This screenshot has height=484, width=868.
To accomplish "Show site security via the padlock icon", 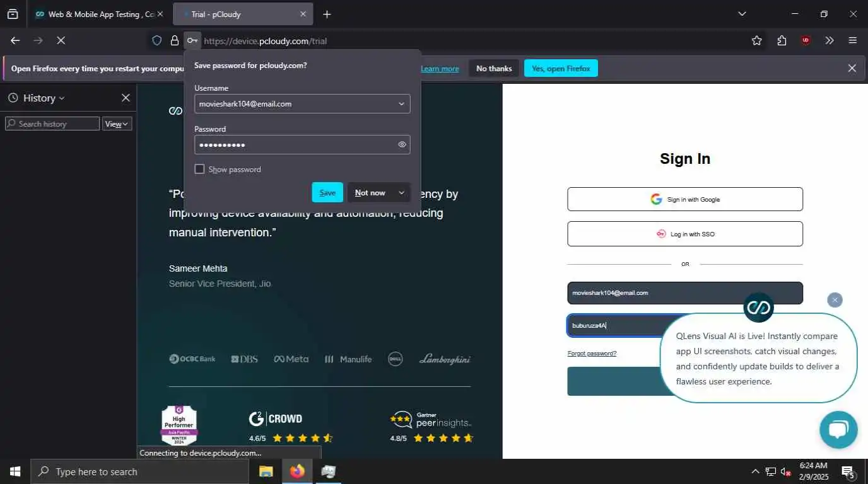I will point(175,40).
